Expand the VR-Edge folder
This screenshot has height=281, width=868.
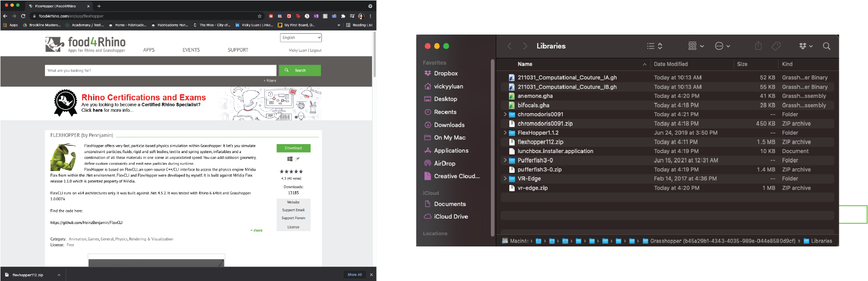coord(505,179)
